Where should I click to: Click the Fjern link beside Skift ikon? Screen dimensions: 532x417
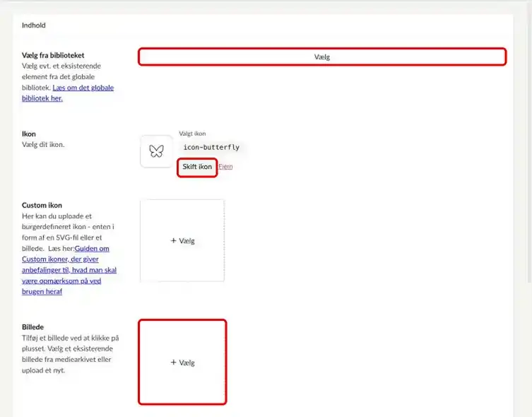225,167
